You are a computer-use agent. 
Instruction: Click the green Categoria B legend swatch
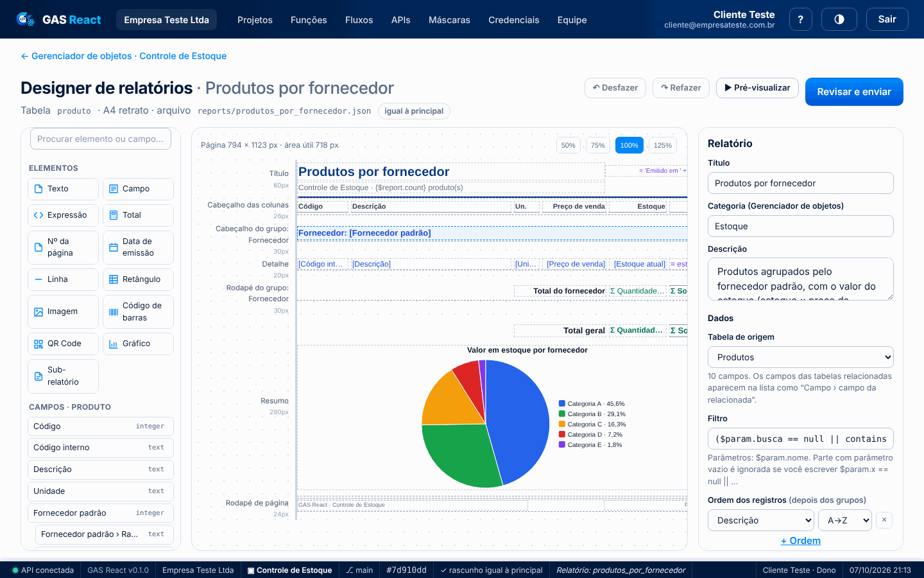[562, 414]
